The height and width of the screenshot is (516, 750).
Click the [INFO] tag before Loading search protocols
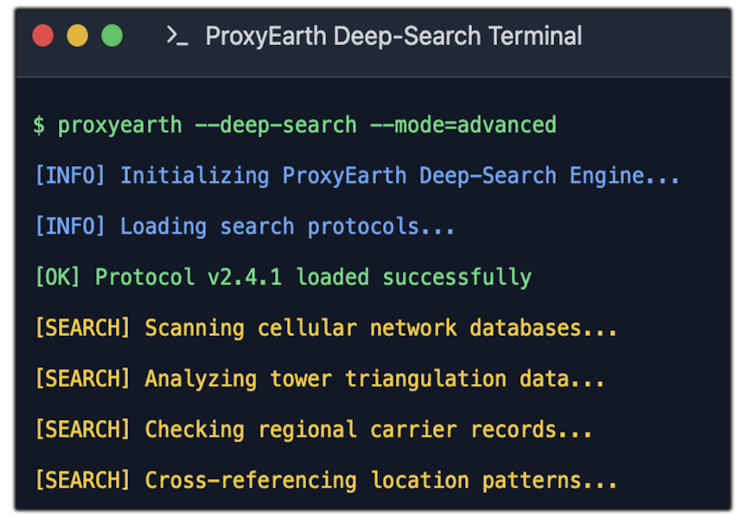click(x=70, y=227)
